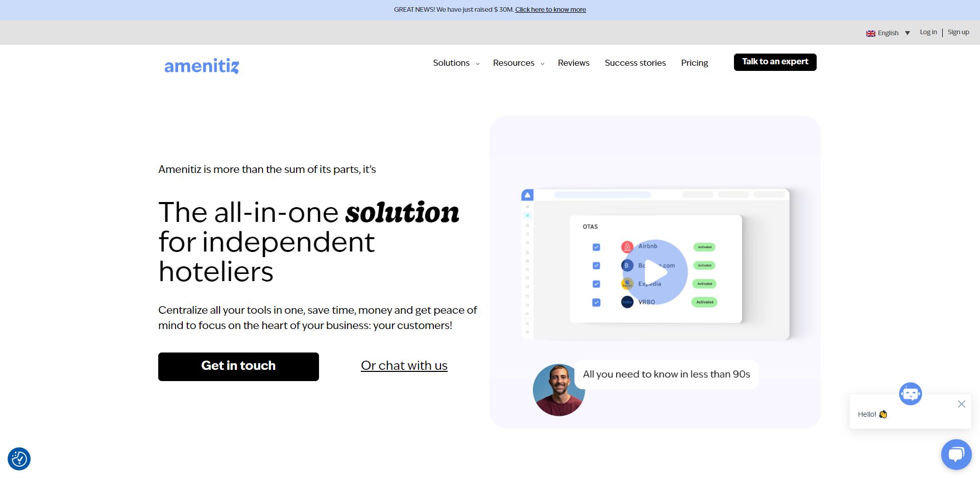Expand the Resources menu
This screenshot has width=980, height=478.
click(519, 63)
